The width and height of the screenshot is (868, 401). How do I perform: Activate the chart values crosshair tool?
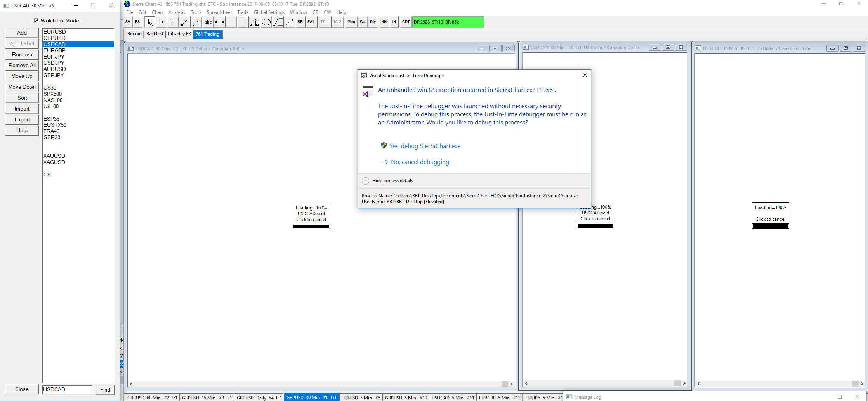click(161, 22)
